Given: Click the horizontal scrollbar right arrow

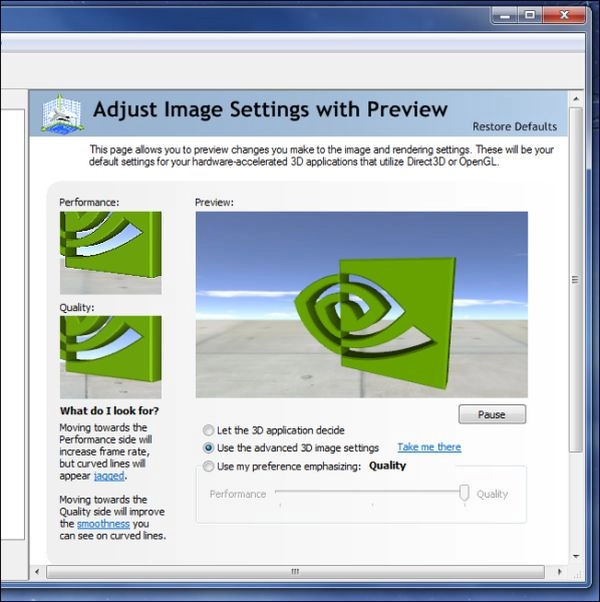Looking at the screenshot, I should [559, 572].
